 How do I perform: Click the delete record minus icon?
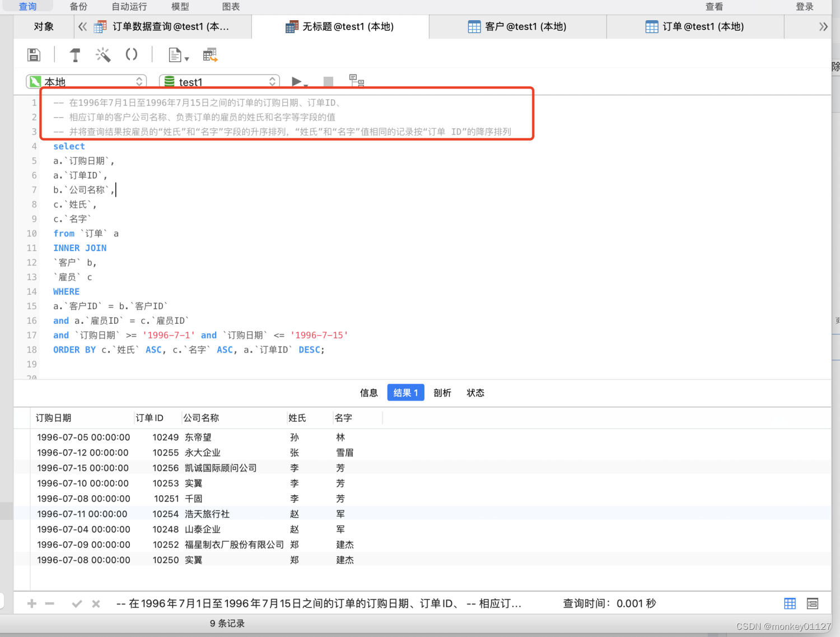(x=50, y=603)
